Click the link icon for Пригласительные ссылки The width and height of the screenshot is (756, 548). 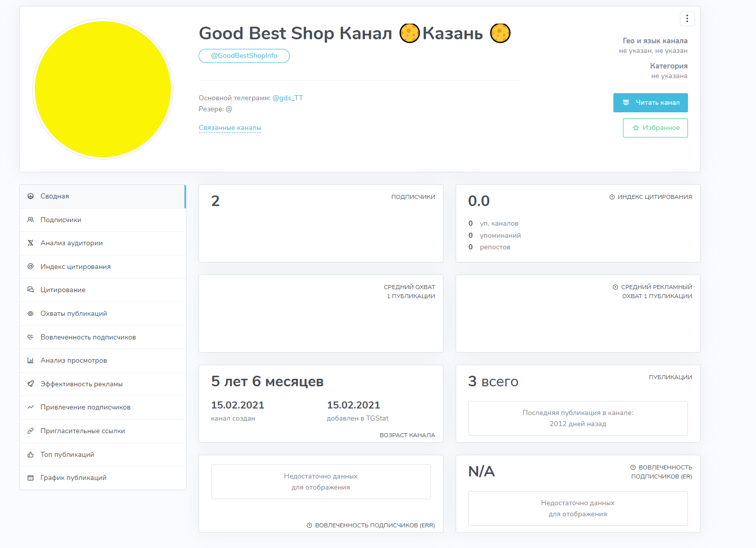pos(30,431)
